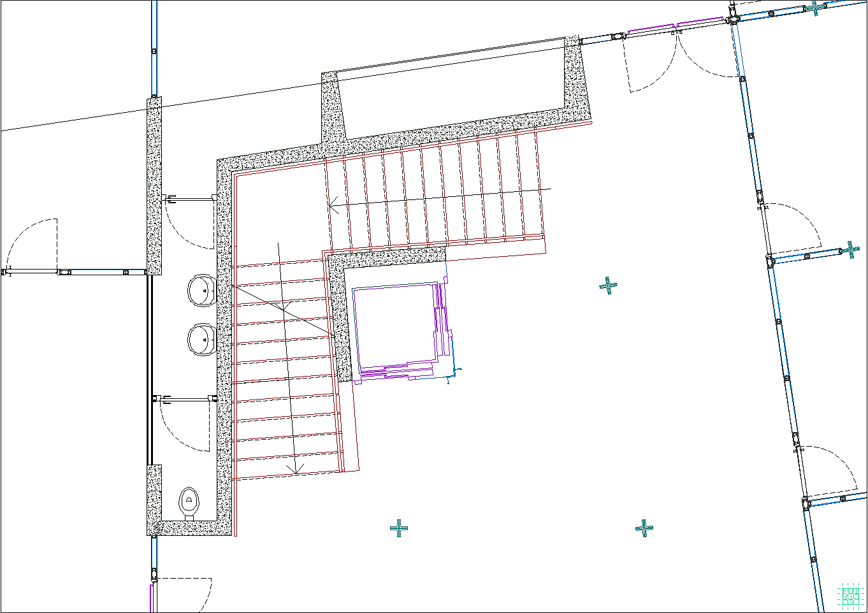
Task: Click the left-pointing stair arrowhead
Action: click(333, 205)
